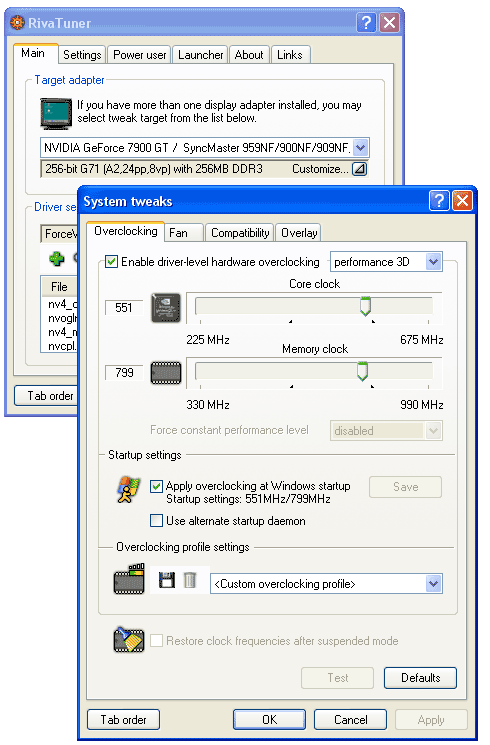Image resolution: width=490 pixels, height=745 pixels.
Task: Click the Memory clock slider thumb
Action: click(363, 372)
